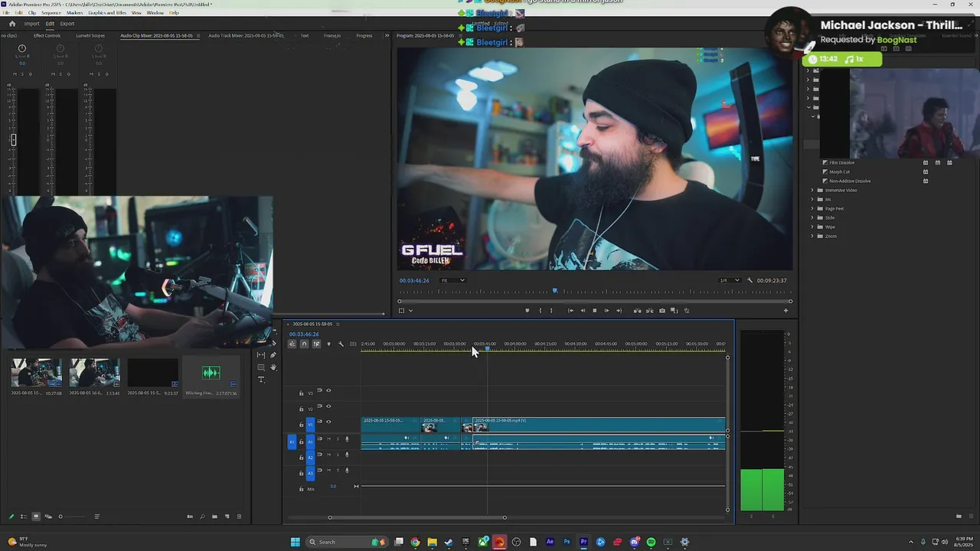Open the Window menu
This screenshot has width=980, height=551.
tap(155, 13)
